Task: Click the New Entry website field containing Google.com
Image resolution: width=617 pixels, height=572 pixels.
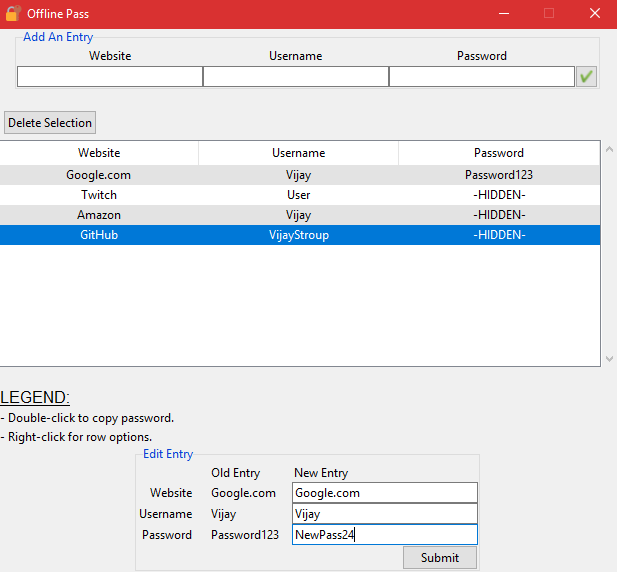Action: click(385, 493)
